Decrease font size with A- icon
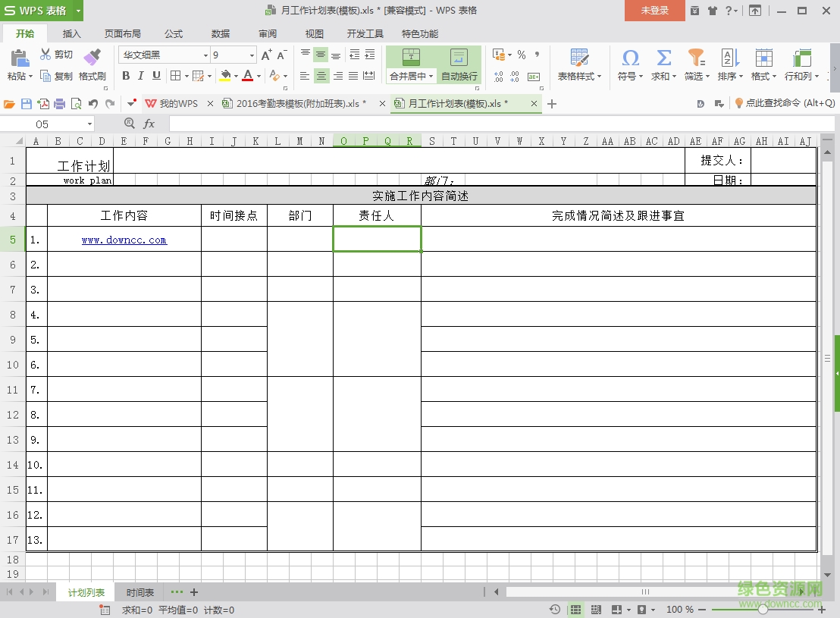Image resolution: width=840 pixels, height=618 pixels. coord(282,55)
